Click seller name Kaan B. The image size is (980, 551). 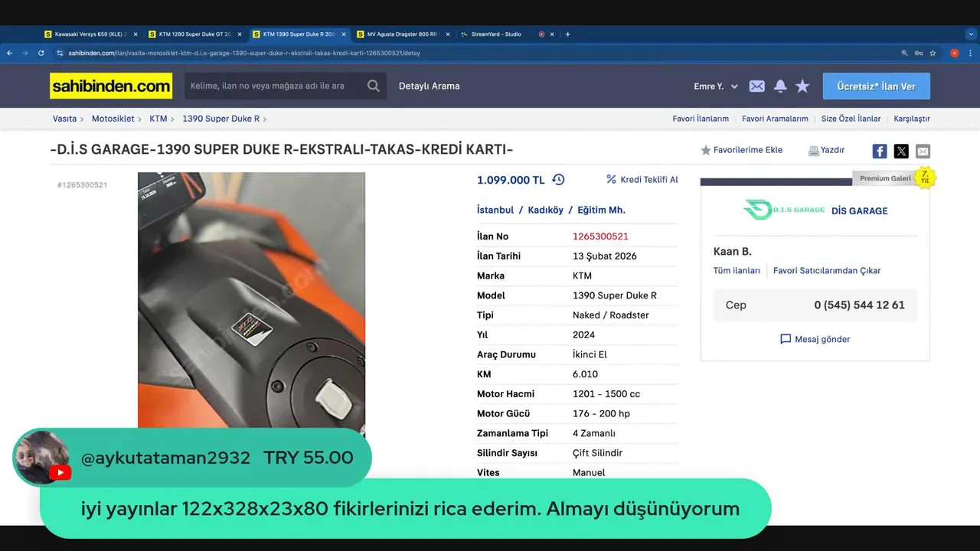(733, 251)
